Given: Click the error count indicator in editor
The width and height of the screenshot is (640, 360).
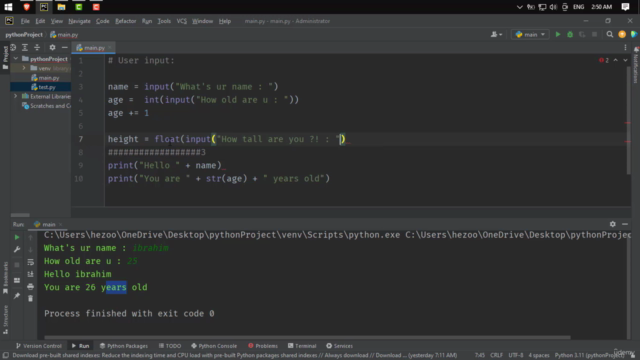Looking at the screenshot, I should [604, 60].
